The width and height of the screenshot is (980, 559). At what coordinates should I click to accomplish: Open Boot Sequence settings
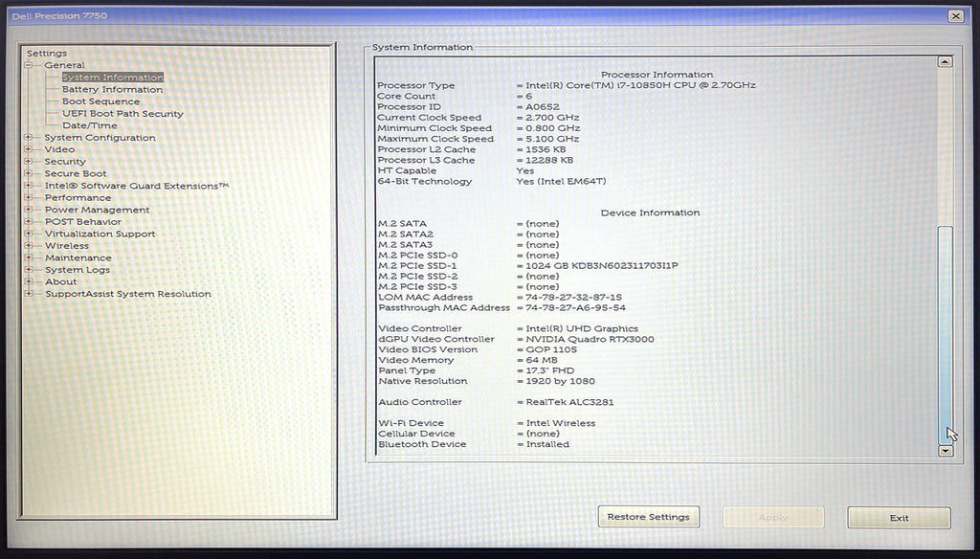100,101
